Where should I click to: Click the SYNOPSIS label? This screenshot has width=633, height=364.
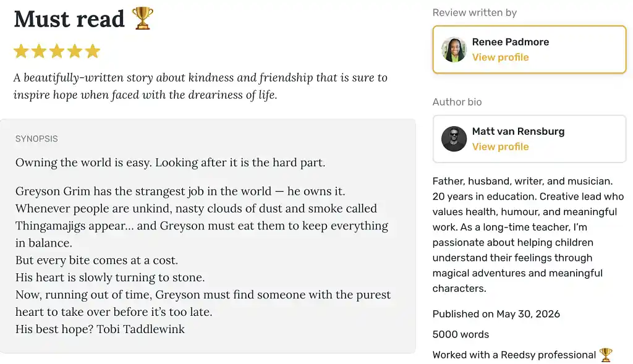pyautogui.click(x=36, y=139)
